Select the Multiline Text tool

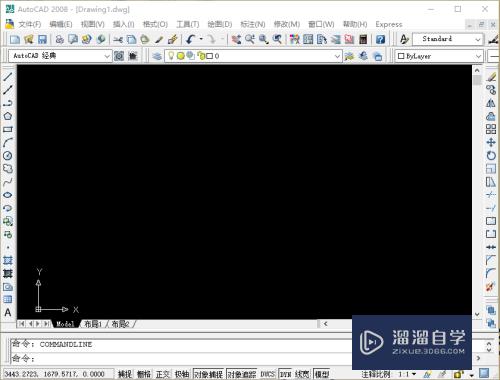pos(8,312)
